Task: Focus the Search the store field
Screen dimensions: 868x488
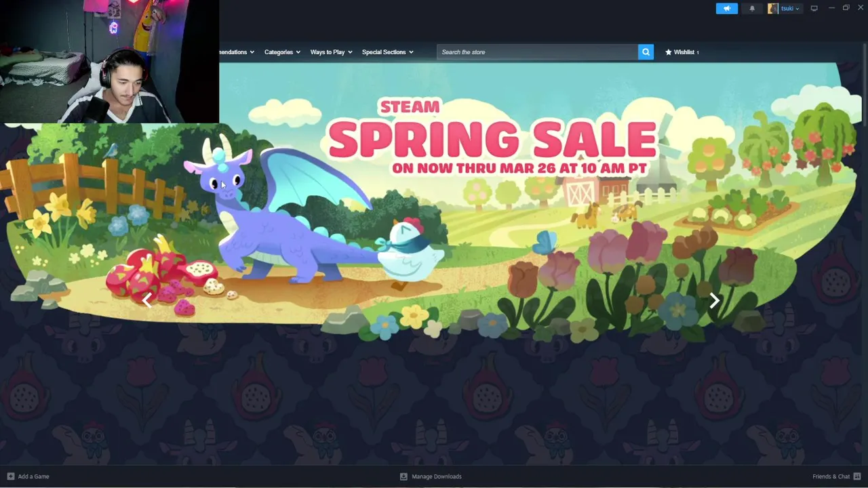Action: [537, 52]
